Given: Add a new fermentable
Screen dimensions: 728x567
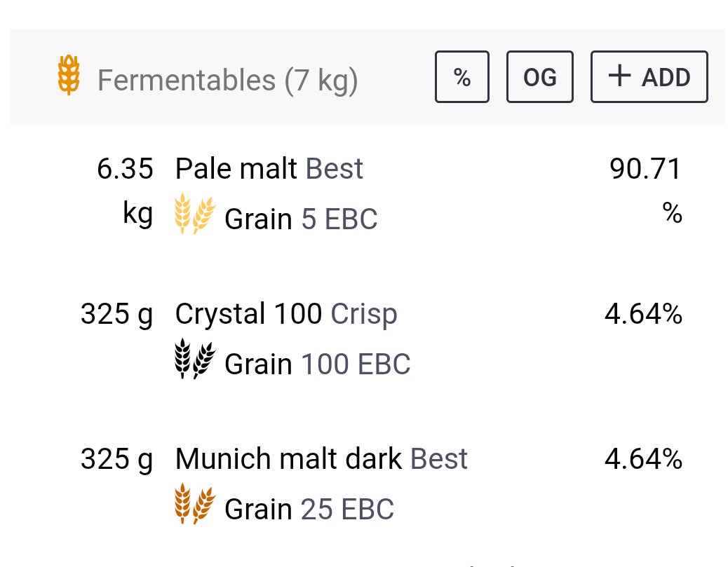Looking at the screenshot, I should [649, 76].
